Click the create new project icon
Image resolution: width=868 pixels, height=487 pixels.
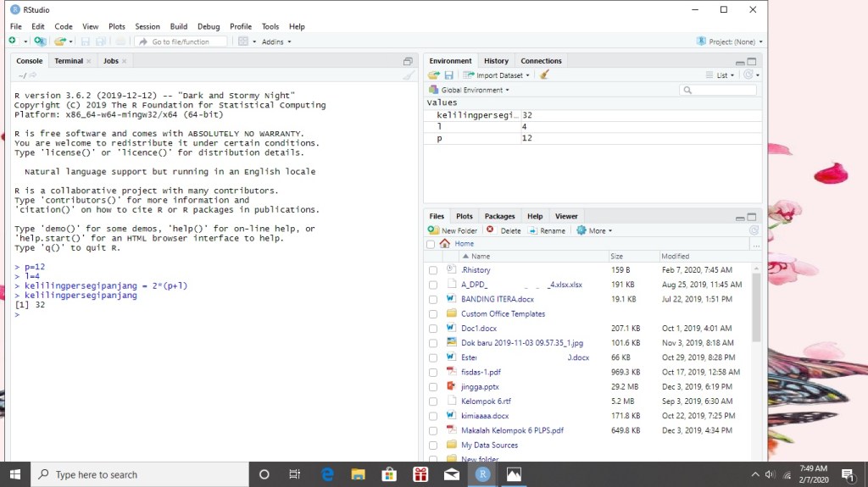[x=40, y=42]
